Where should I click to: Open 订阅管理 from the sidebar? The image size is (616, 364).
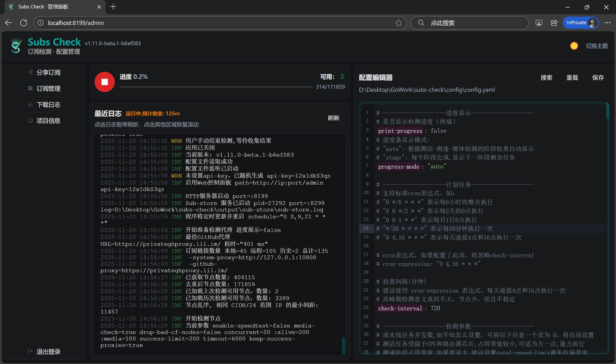(x=48, y=89)
